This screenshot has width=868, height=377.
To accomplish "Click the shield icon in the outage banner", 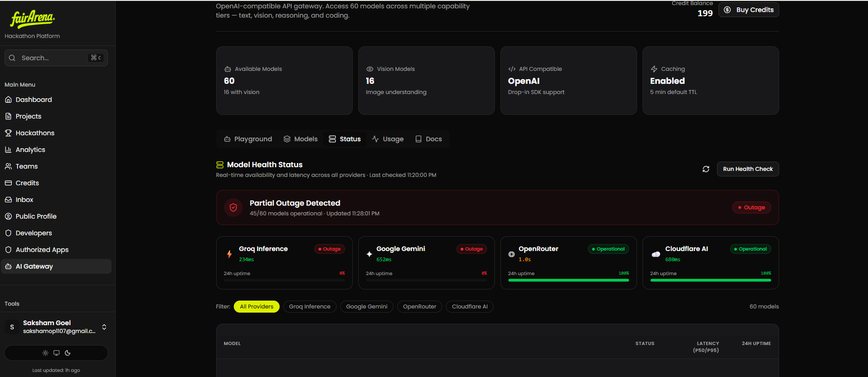I will [x=233, y=207].
